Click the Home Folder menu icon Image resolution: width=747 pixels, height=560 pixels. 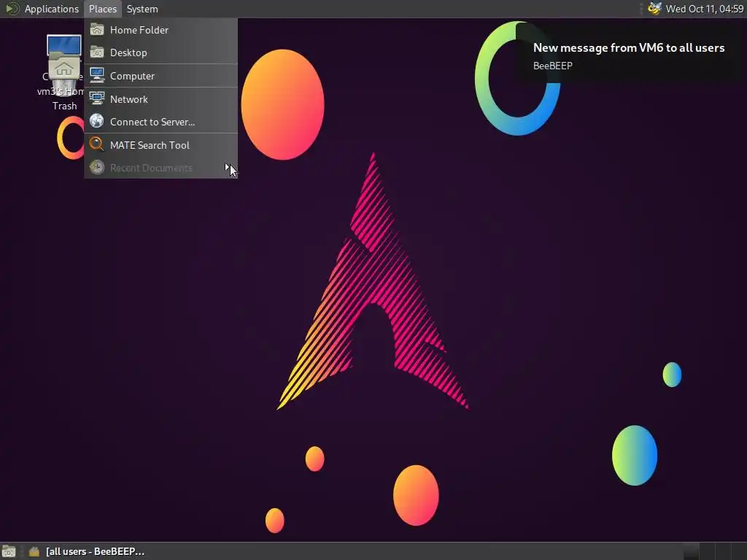97,29
